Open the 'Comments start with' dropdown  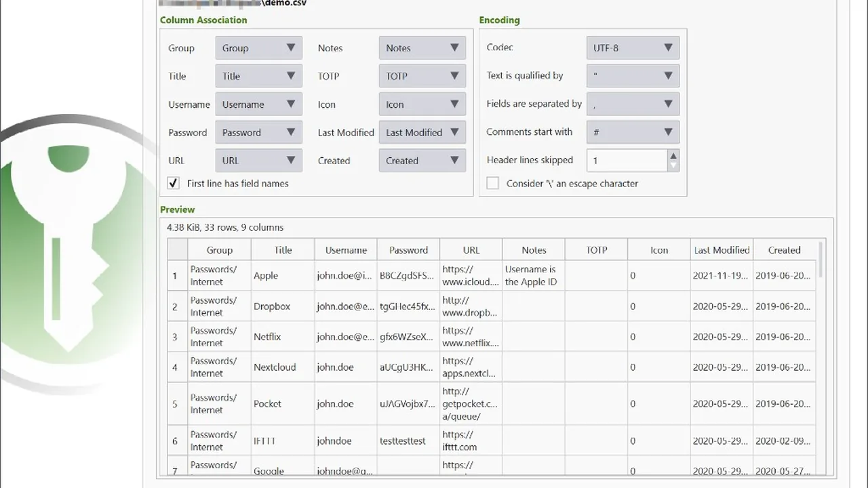[x=633, y=132]
